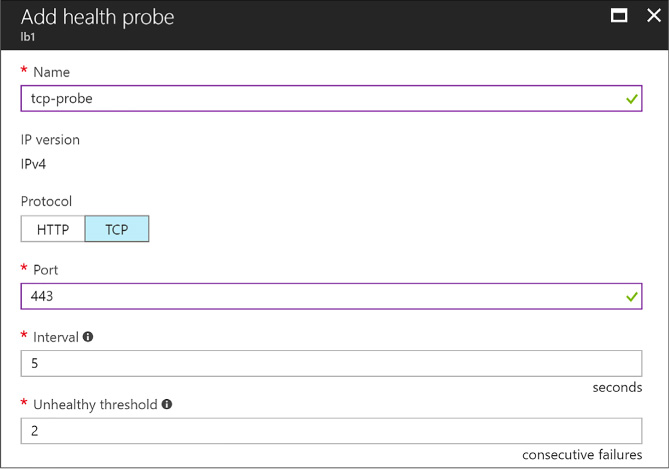Select the HTTP protocol option
Viewport: 669px width, 469px height.
tap(53, 229)
